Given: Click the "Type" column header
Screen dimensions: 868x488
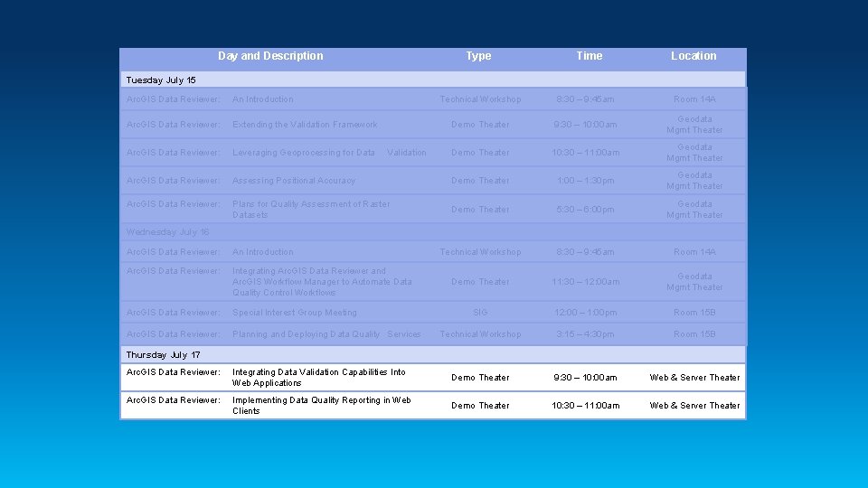Looking at the screenshot, I should [x=478, y=56].
